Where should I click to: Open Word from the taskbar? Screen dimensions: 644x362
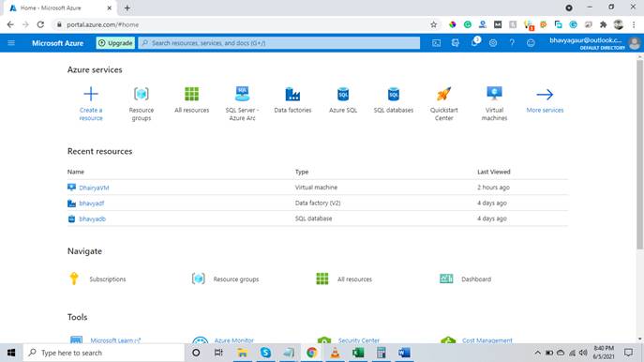(404, 353)
